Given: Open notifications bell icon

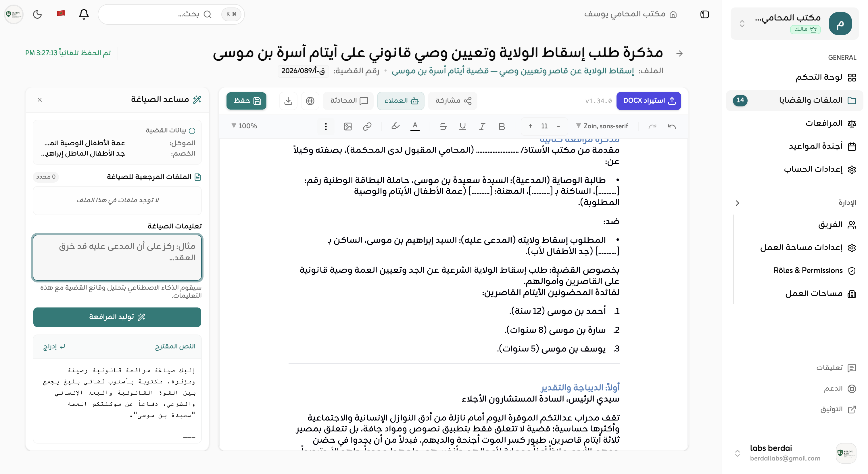Looking at the screenshot, I should click(x=84, y=14).
